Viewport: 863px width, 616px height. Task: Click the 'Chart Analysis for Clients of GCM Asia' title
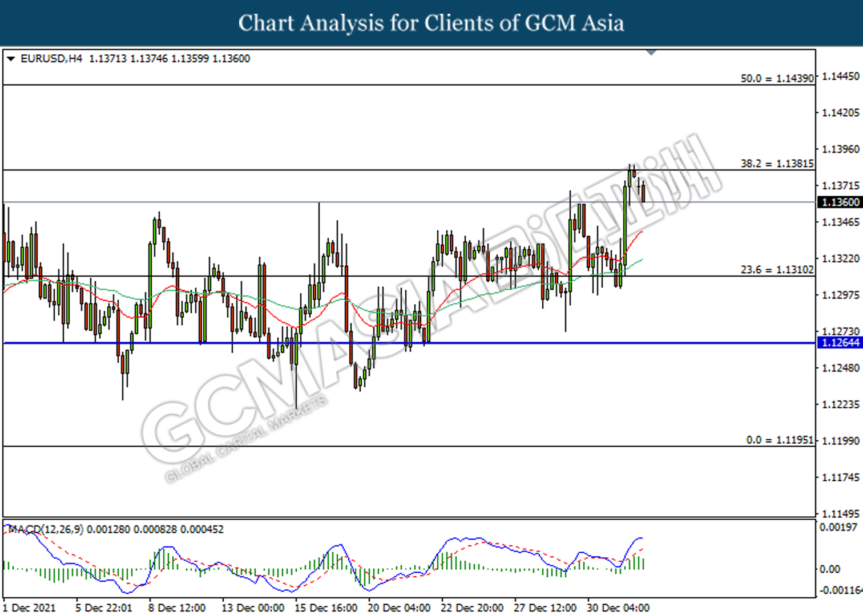point(431,23)
